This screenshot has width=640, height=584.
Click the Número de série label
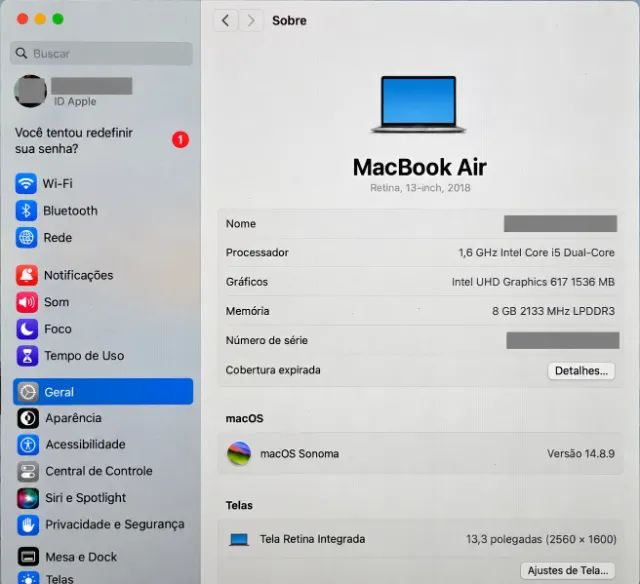pos(267,340)
